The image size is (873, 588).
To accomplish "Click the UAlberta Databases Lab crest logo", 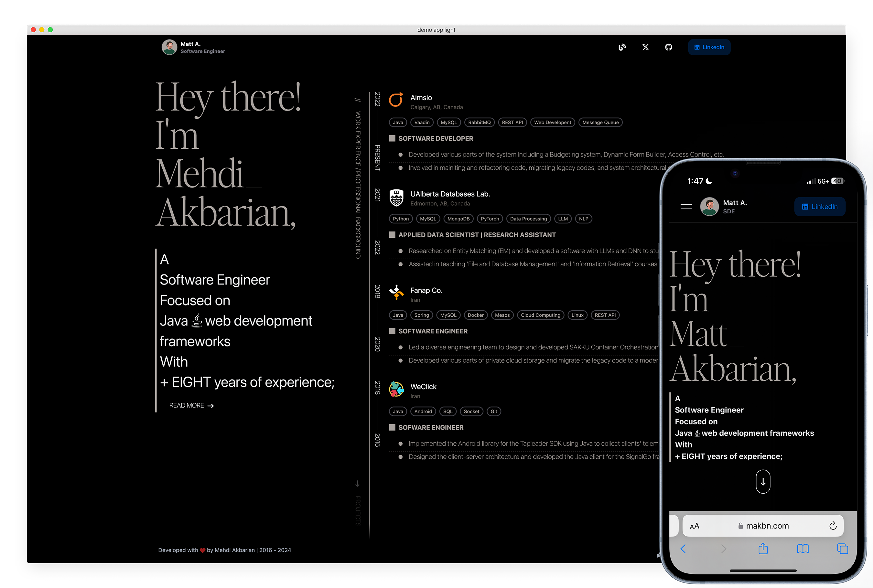I will [x=396, y=198].
